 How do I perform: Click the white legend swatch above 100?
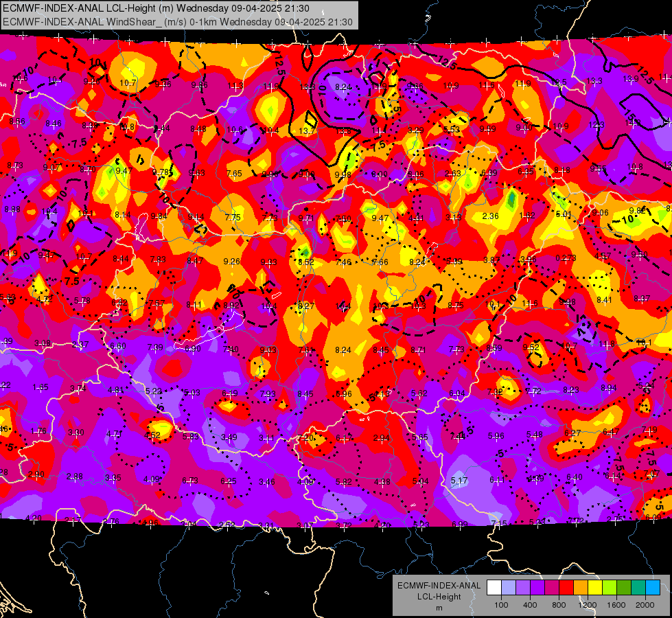[494, 588]
